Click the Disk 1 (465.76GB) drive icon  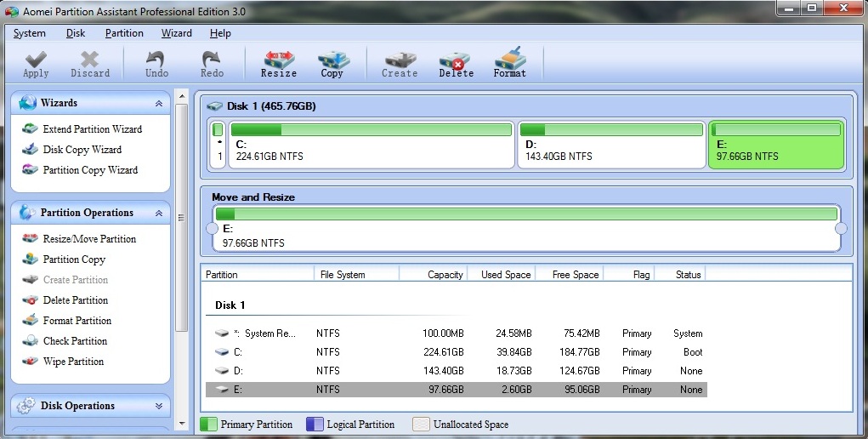click(x=215, y=105)
